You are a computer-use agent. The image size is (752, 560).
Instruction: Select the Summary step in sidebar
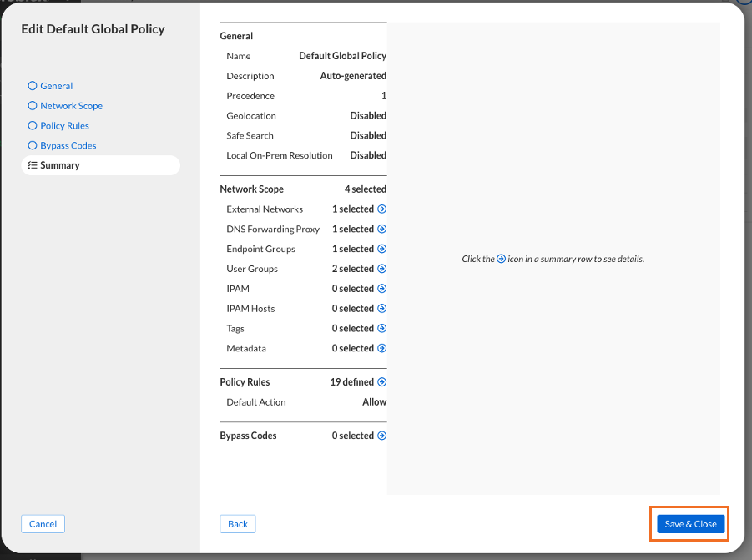59,165
